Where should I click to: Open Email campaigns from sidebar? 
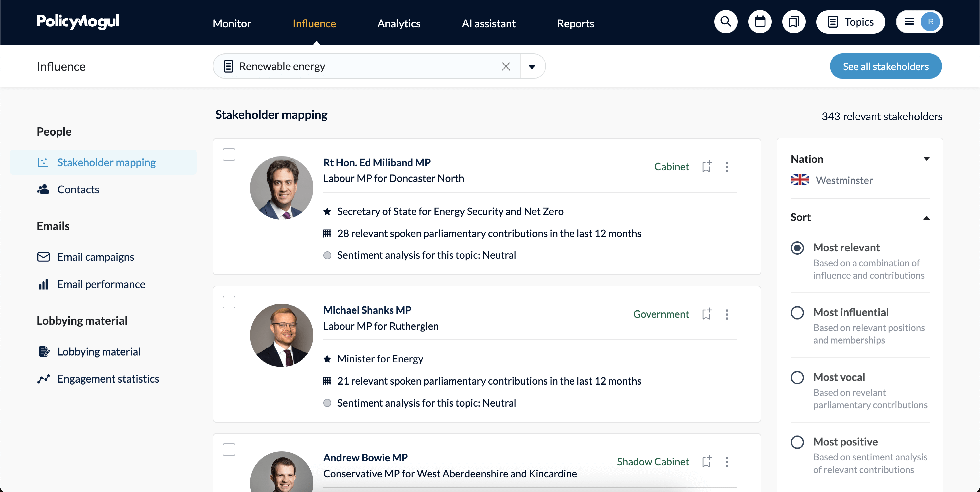[x=96, y=257]
